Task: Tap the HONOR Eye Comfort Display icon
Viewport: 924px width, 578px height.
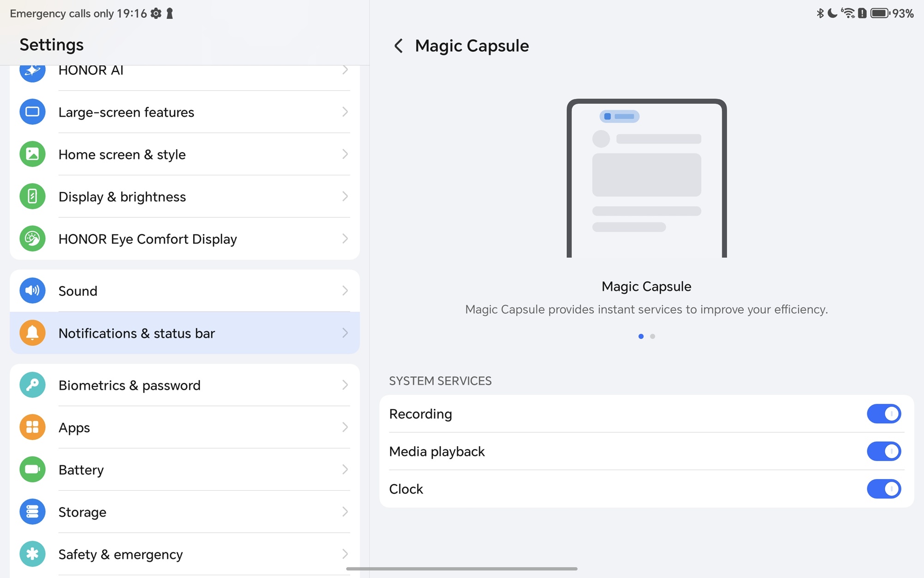Action: coord(32,239)
